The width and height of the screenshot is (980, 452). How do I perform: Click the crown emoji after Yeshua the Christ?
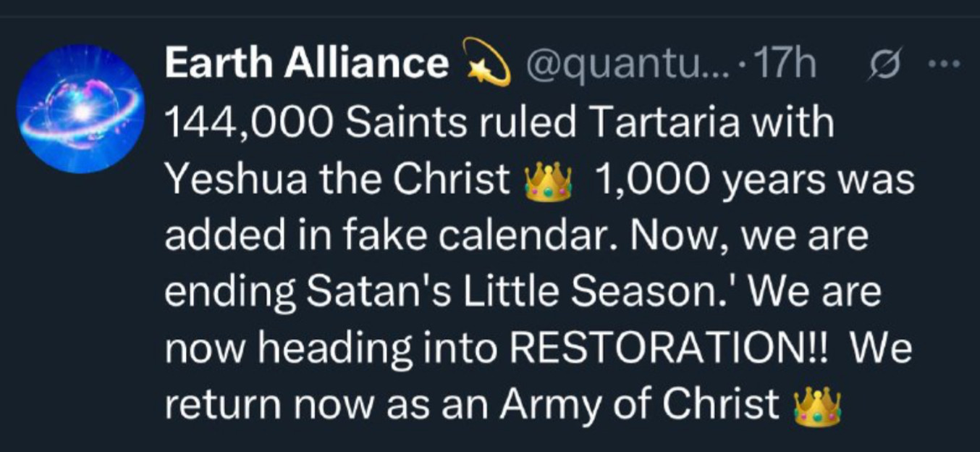pos(548,182)
